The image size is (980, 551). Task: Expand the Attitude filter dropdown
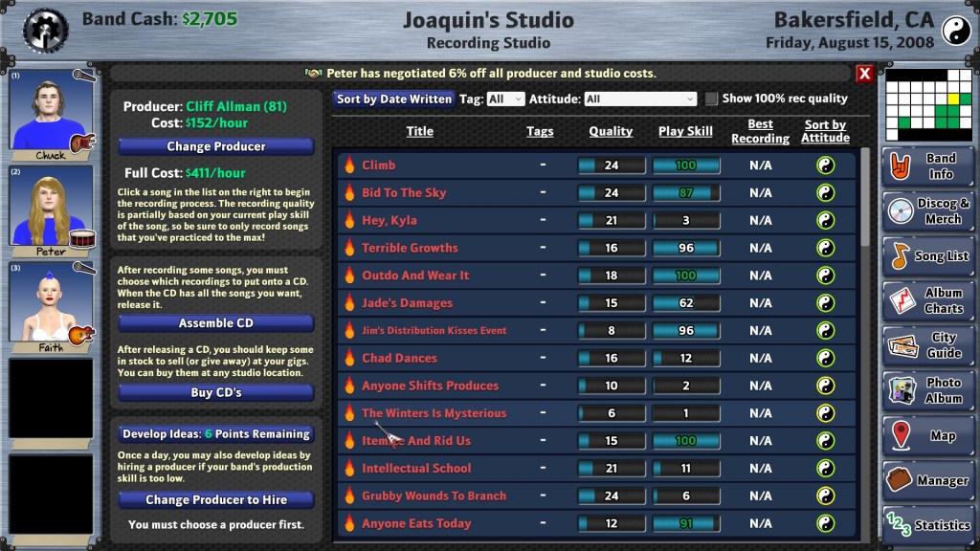[640, 99]
